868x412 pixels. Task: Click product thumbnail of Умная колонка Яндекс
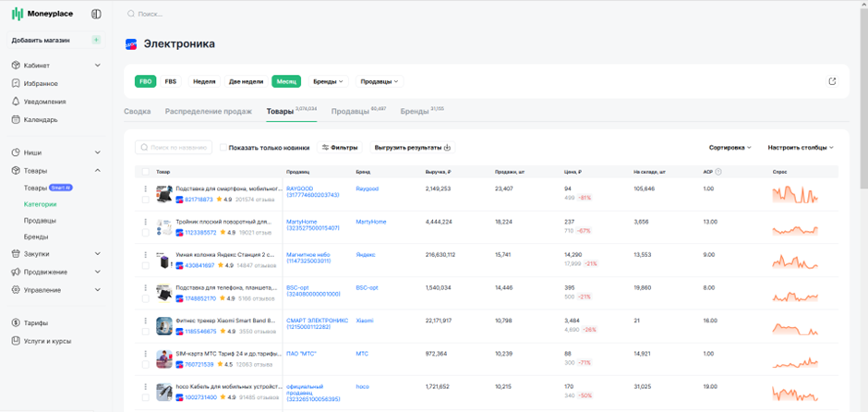[x=163, y=261]
